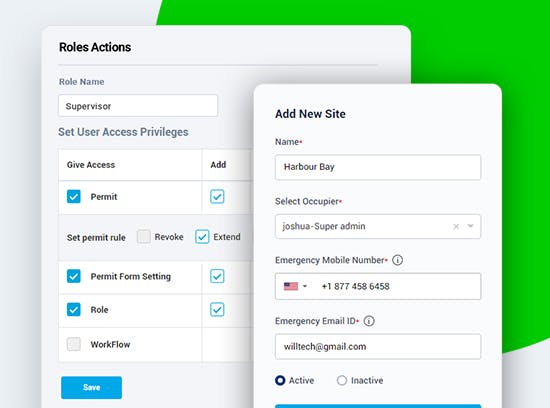Screen dimensions: 550x408
Task: Click the Give Access column header
Action: [x=91, y=165]
